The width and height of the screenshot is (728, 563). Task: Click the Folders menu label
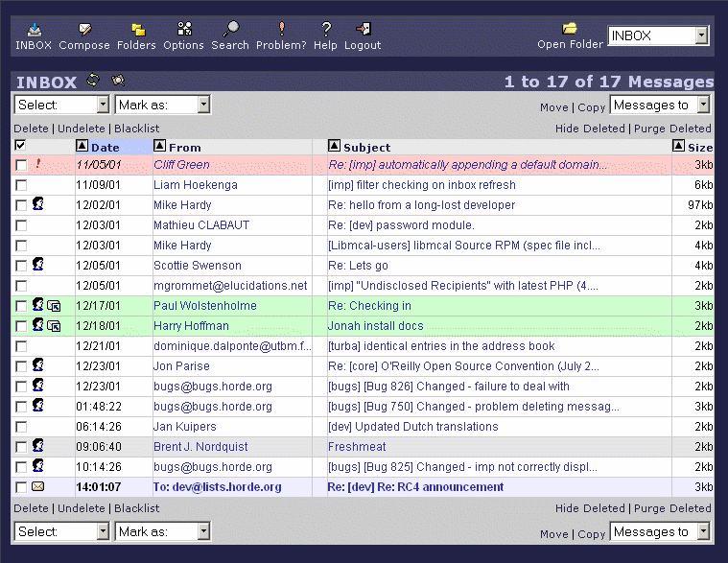[x=136, y=45]
